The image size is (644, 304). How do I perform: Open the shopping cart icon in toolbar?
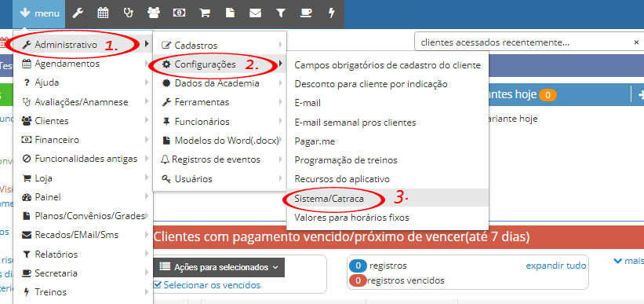pyautogui.click(x=205, y=13)
